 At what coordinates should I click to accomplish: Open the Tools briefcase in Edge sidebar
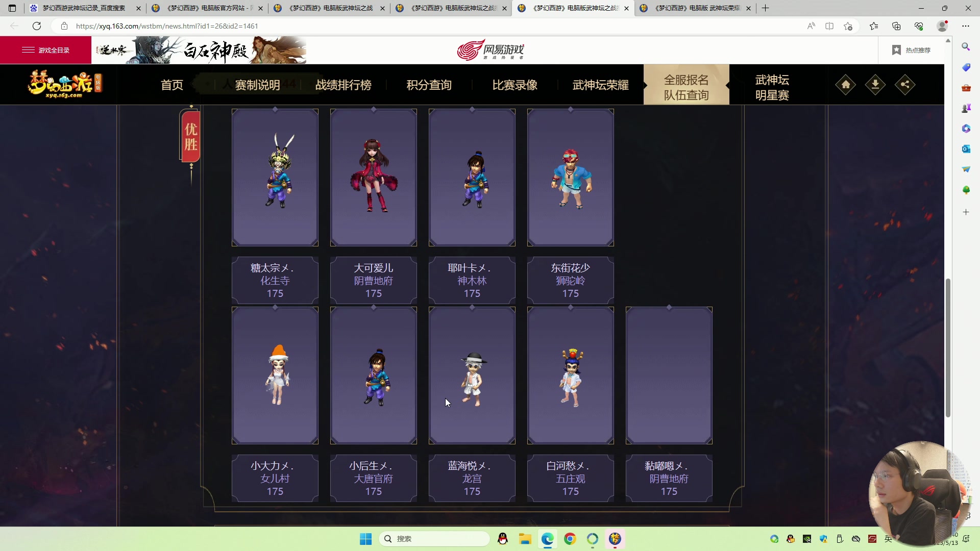966,88
